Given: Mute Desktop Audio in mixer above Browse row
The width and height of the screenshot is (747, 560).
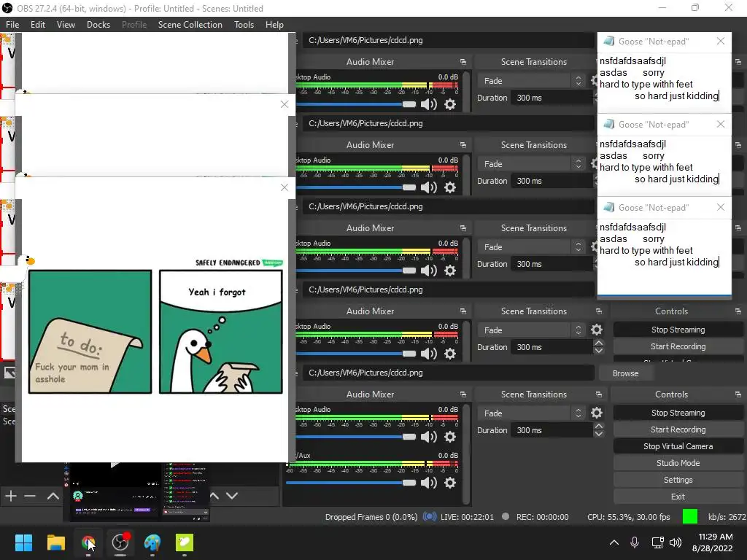Looking at the screenshot, I should pos(429,354).
